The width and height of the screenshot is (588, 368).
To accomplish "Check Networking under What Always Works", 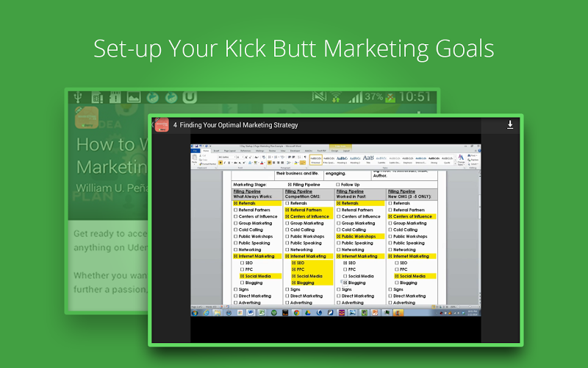I will [x=235, y=250].
